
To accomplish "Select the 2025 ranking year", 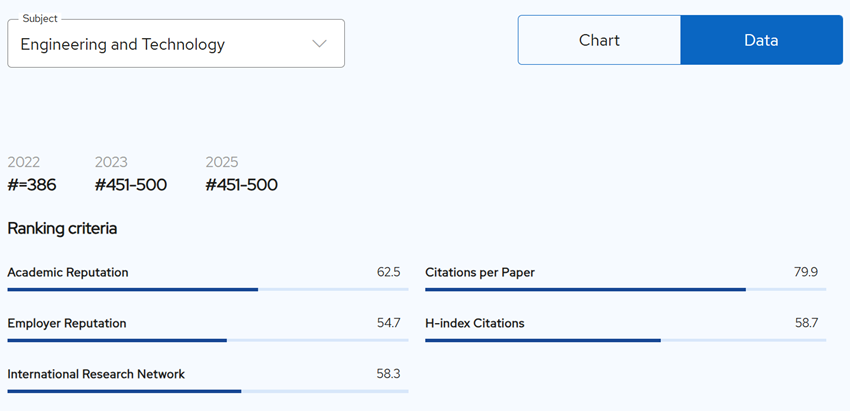I will pyautogui.click(x=222, y=162).
